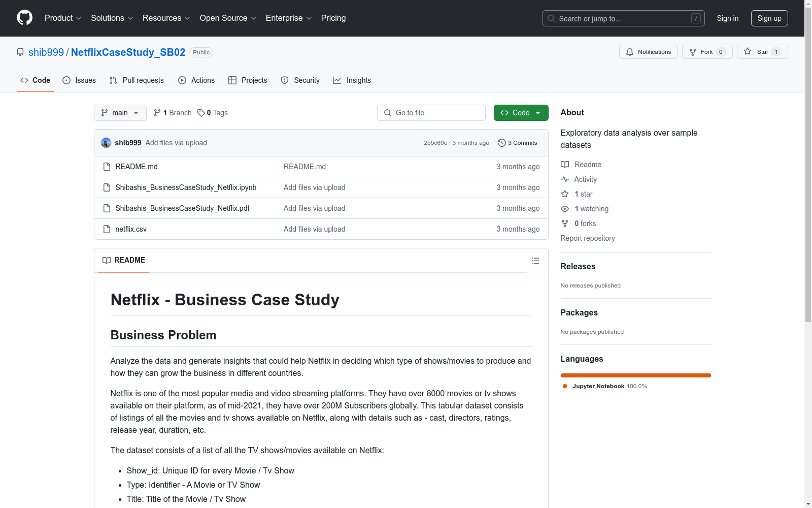This screenshot has width=812, height=508.
Task: Open the Security tab
Action: pos(300,80)
